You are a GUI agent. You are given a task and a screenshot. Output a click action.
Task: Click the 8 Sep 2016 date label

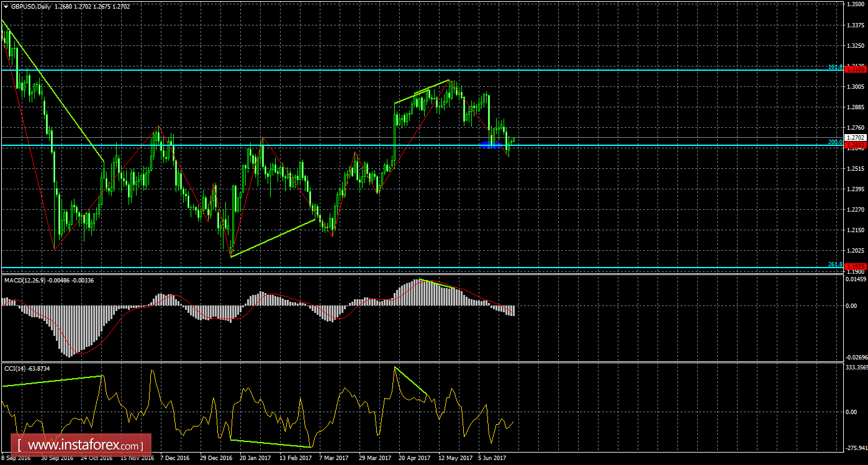(x=17, y=458)
